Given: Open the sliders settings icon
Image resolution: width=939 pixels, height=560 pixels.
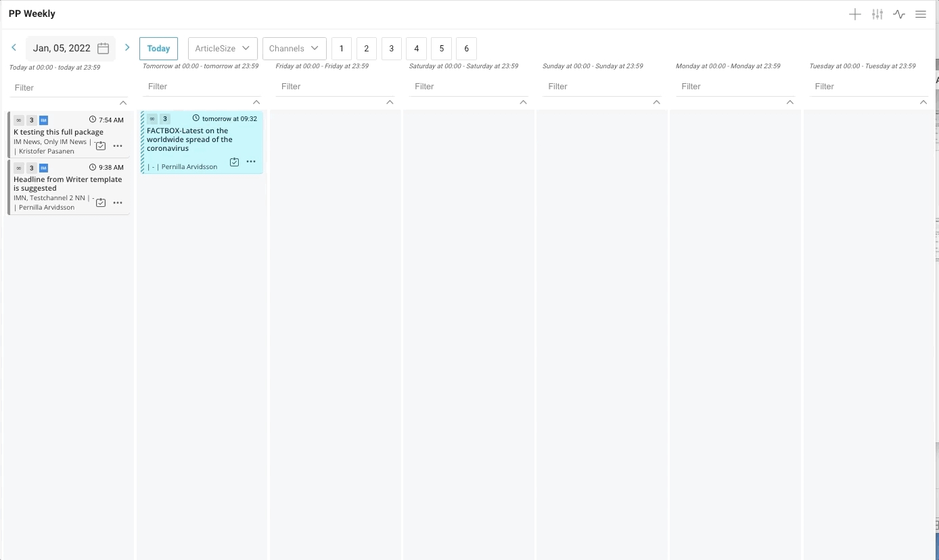Looking at the screenshot, I should tap(877, 14).
